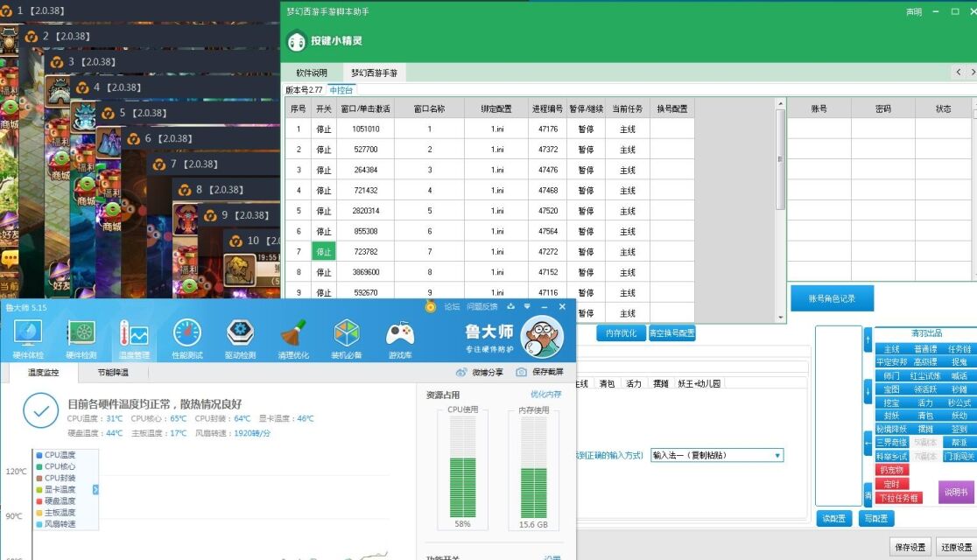This screenshot has width=977, height=560.
Task: Open the 驱动检测 driver detection icon
Action: pos(241,339)
